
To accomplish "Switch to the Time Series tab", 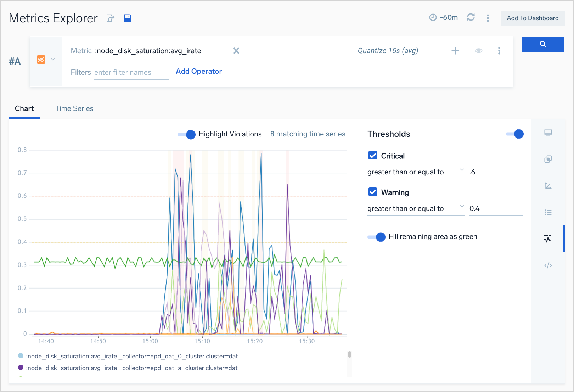I will tap(74, 108).
